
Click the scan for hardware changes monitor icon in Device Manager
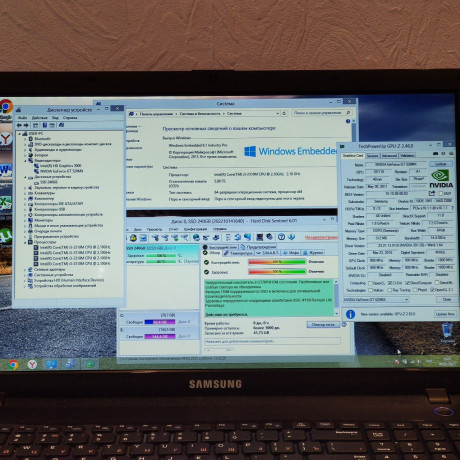tap(61, 125)
